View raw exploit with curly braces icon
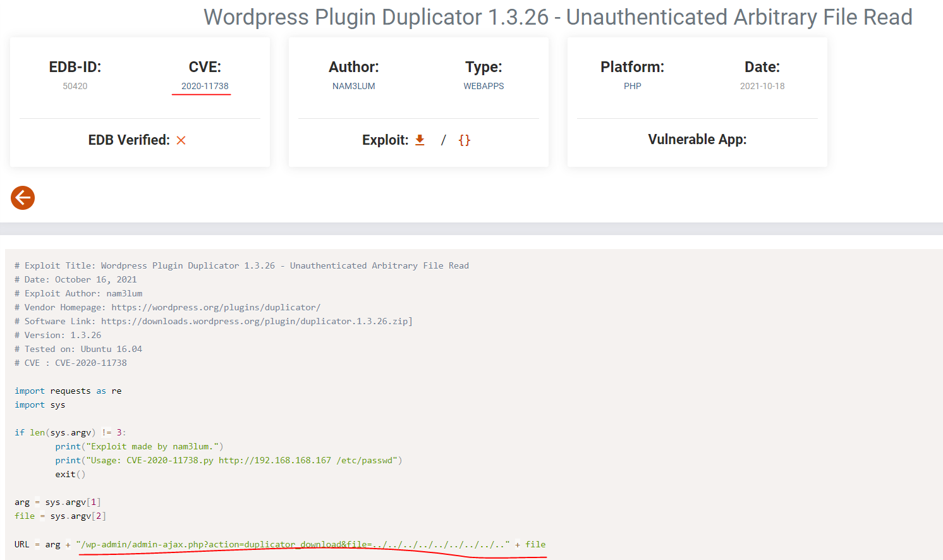The height and width of the screenshot is (560, 943). point(465,140)
